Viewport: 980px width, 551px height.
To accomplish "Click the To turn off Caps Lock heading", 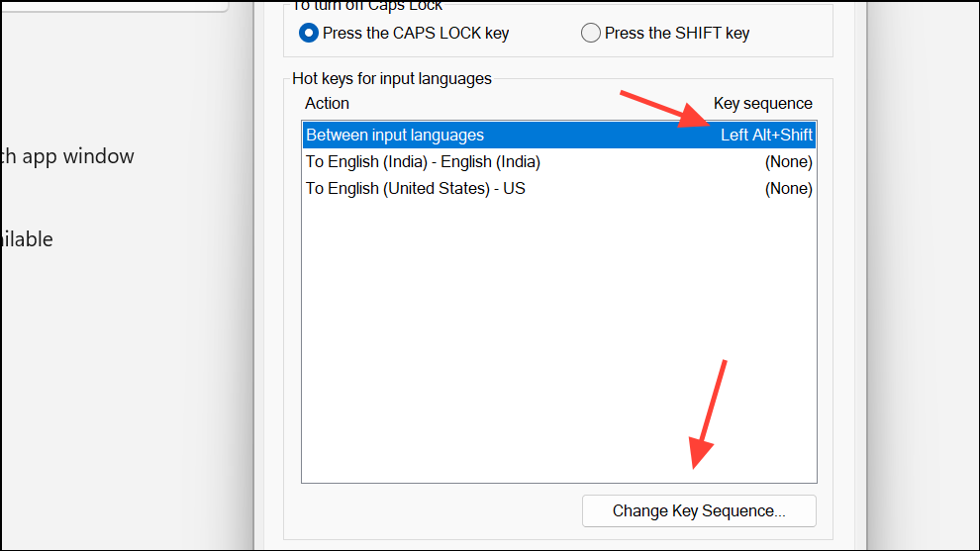I will click(x=368, y=6).
